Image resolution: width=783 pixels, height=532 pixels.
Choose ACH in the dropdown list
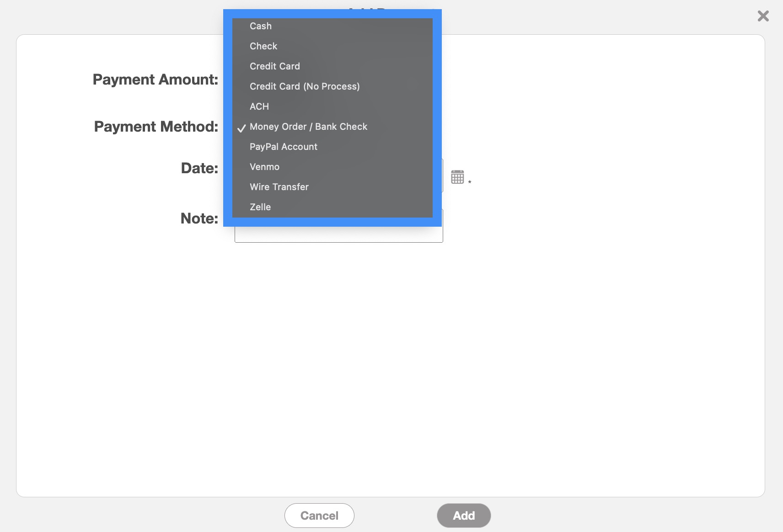[259, 107]
